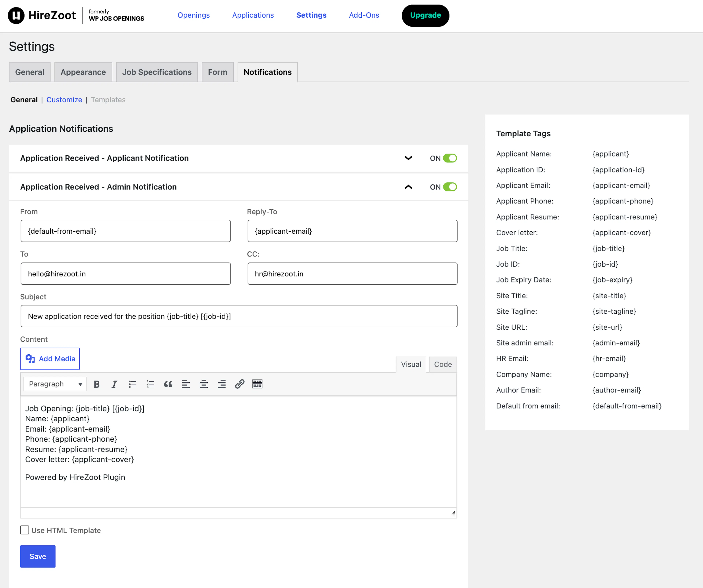Click the {author-email} template tag
The image size is (703, 588).
click(x=617, y=390)
